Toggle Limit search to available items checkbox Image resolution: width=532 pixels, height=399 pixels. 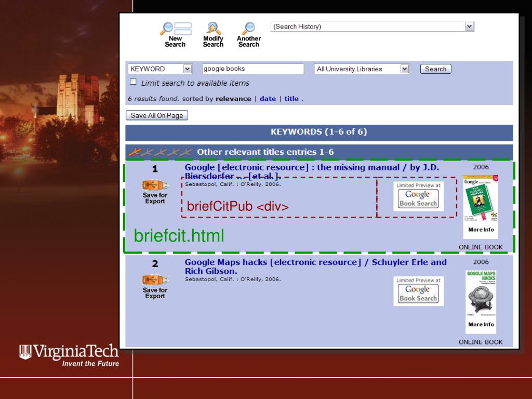[134, 82]
